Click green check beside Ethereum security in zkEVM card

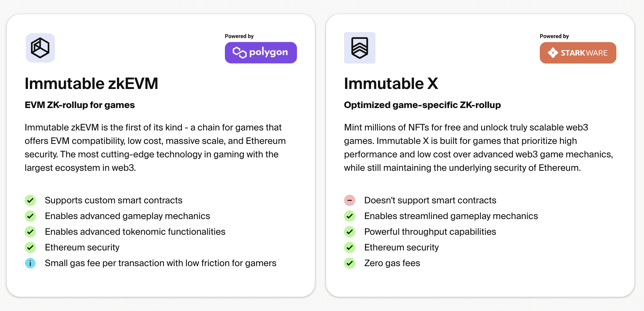[30, 247]
